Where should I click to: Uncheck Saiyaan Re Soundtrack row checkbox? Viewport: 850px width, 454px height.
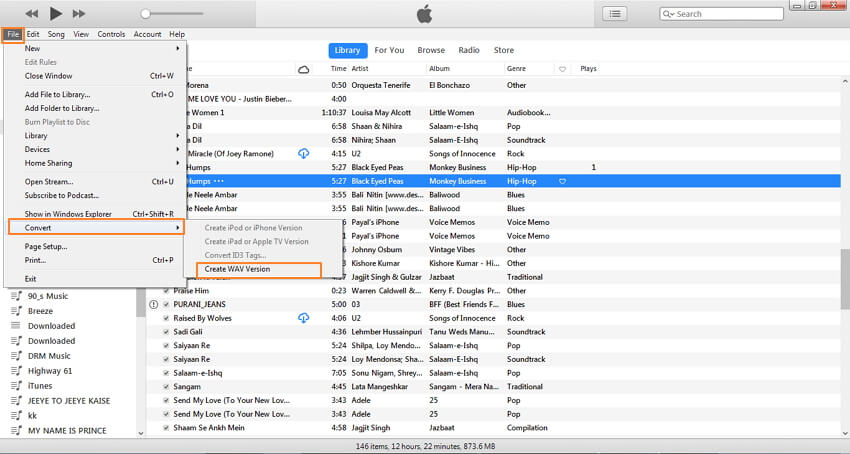pyautogui.click(x=166, y=359)
